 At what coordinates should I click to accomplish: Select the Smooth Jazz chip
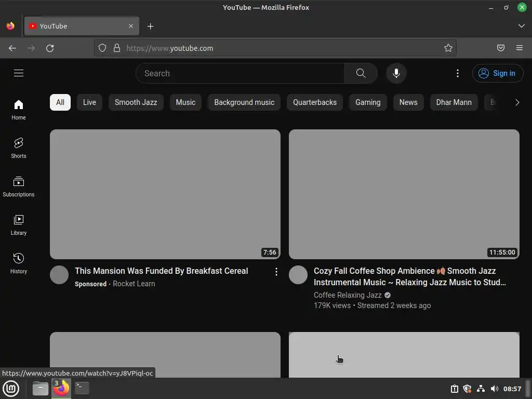tap(136, 102)
